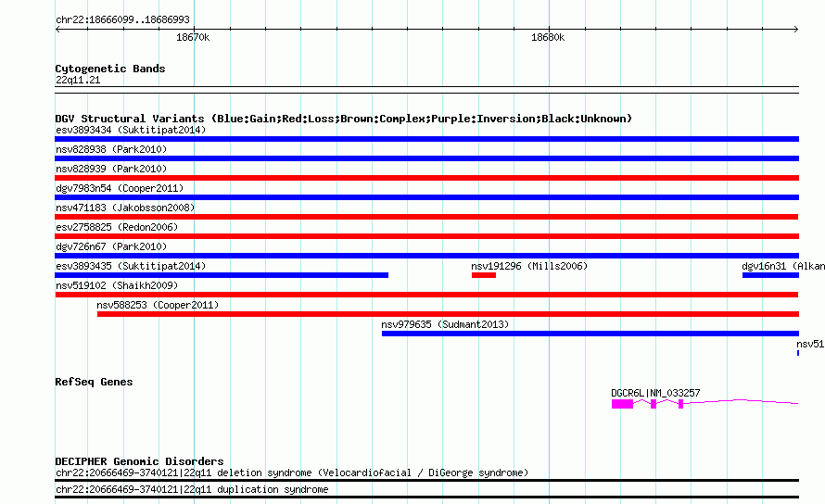The image size is (825, 504).
Task: Click the first nsv828938 (Park2010) blue bar
Action: click(x=426, y=158)
